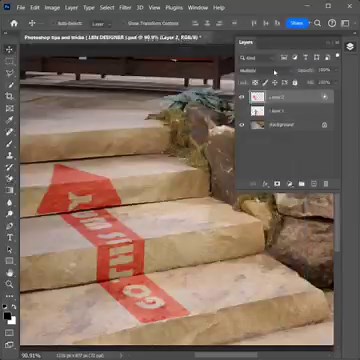Hide the Background layer eye icon
This screenshot has height=360, width=360.
pos(242,125)
